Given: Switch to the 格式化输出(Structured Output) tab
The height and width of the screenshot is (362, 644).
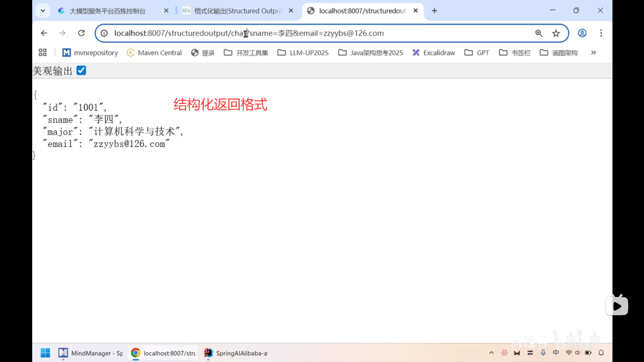Looking at the screenshot, I should [237, 11].
